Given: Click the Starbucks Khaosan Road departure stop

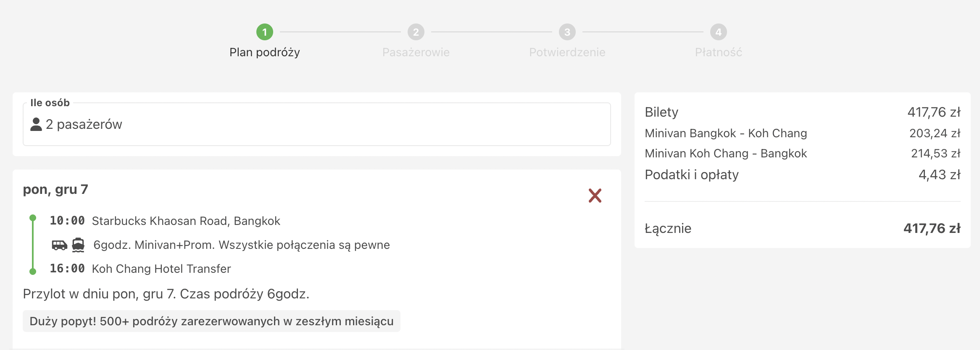Looking at the screenshot, I should point(186,221).
